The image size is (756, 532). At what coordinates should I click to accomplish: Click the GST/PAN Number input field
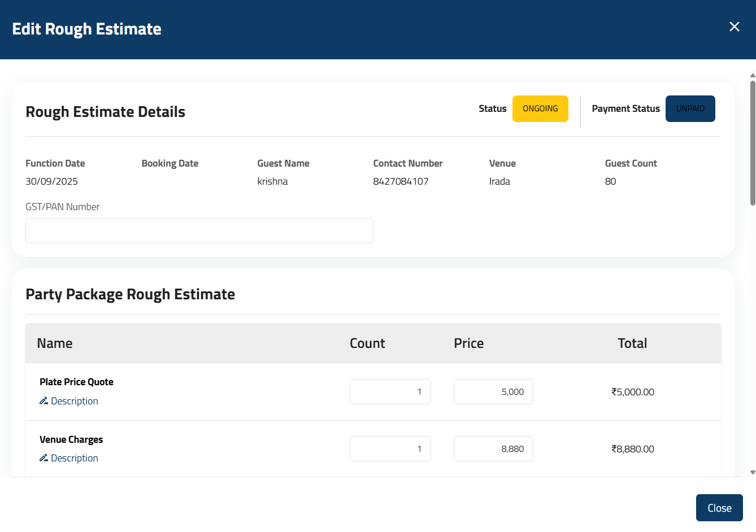pos(199,230)
